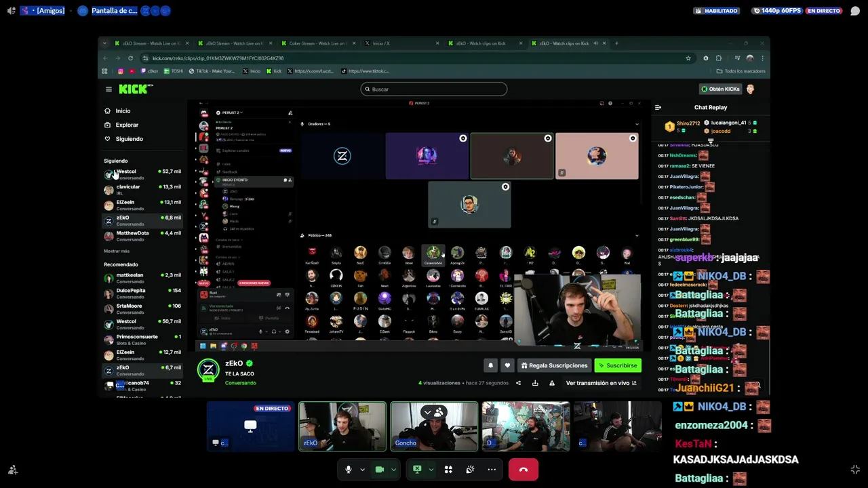Focus the Kick Buscar search field

(x=434, y=89)
